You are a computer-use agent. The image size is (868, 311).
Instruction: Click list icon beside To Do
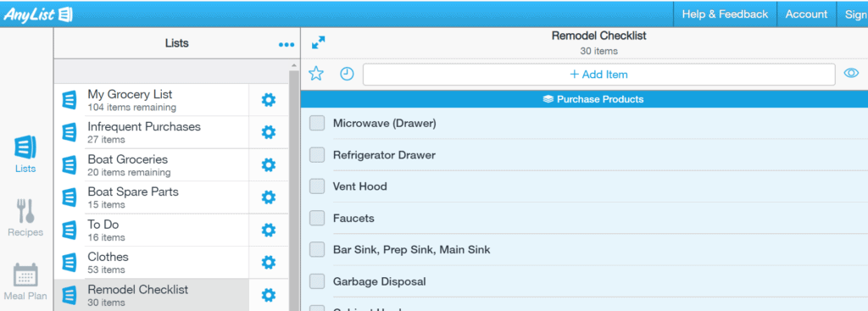[70, 230]
